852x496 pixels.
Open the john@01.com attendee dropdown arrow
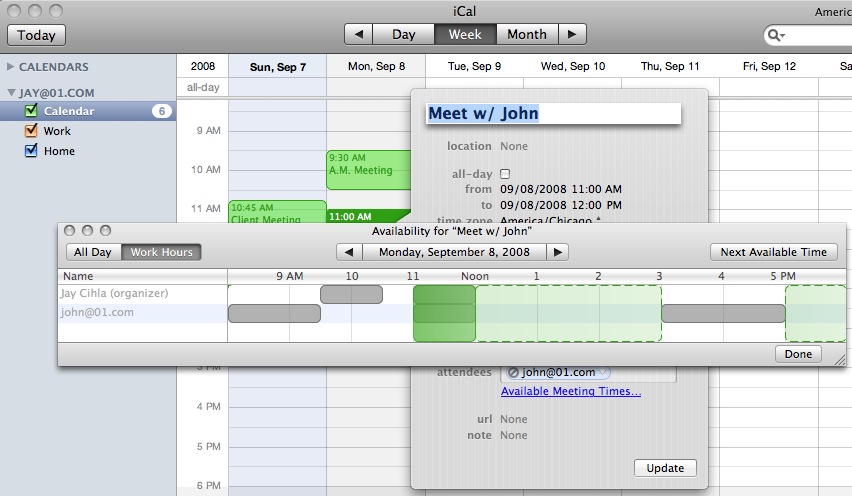[602, 372]
